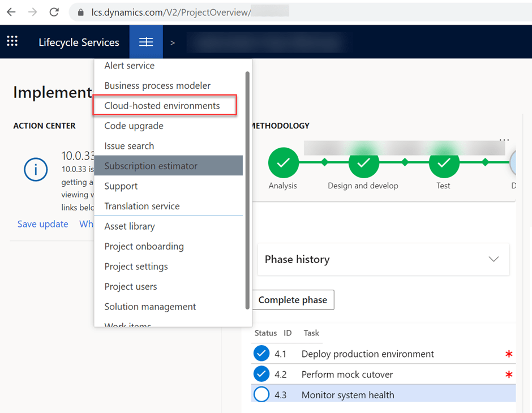Click the Design and develop phase circle
The width and height of the screenshot is (532, 413).
[x=363, y=162]
